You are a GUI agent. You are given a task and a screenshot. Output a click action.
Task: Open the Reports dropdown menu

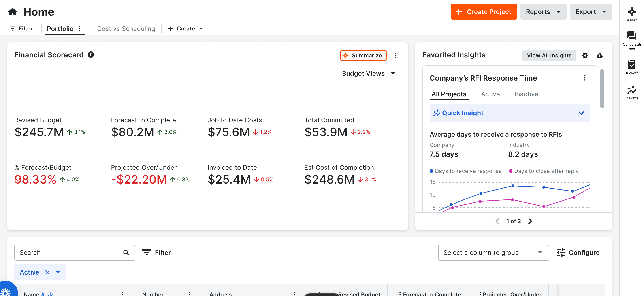tap(543, 12)
